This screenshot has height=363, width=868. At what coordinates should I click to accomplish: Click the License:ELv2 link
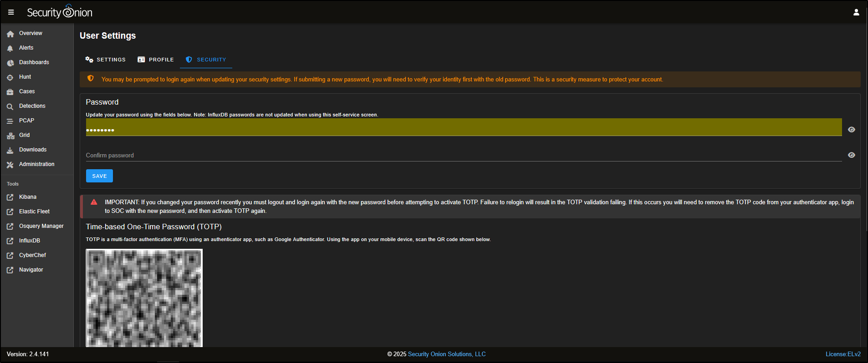click(x=843, y=354)
